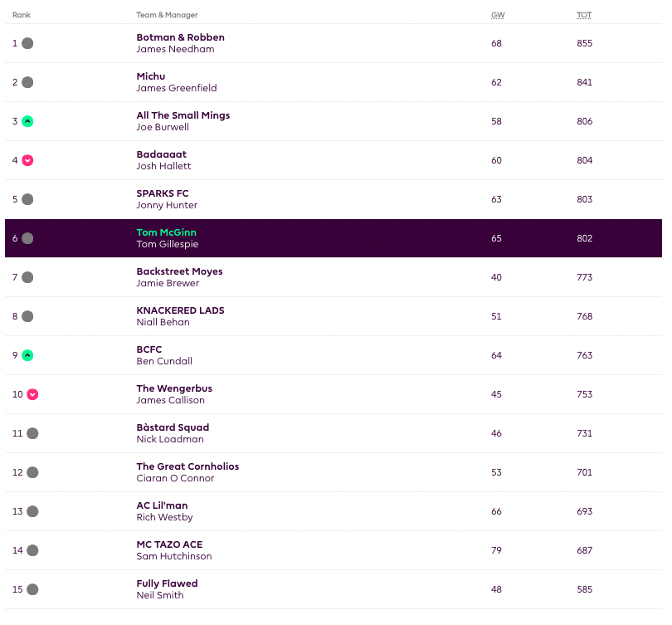Open MC TAZO ACE team link

coord(169,544)
